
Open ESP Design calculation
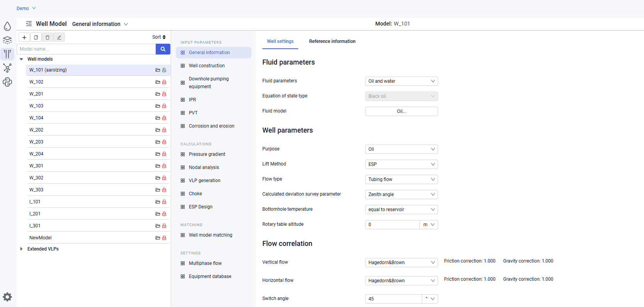tap(214, 207)
